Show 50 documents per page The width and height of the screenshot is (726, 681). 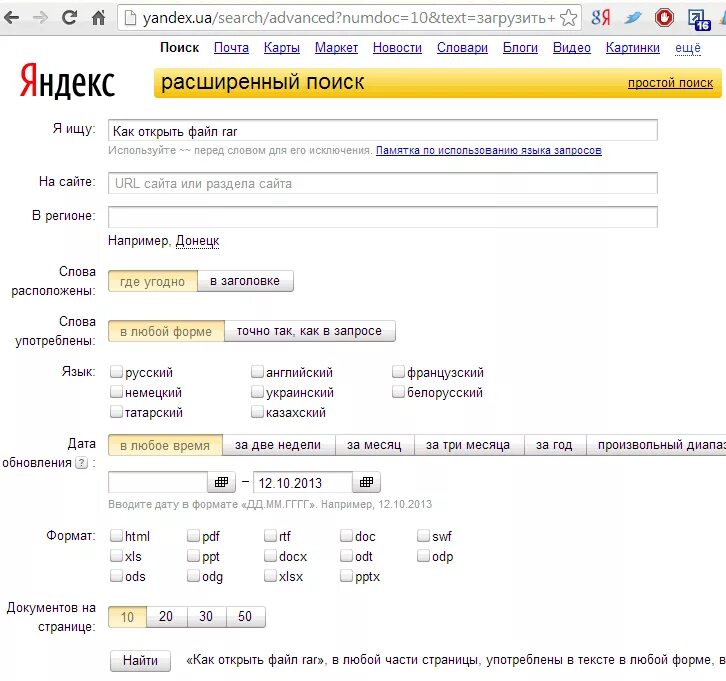point(245,617)
